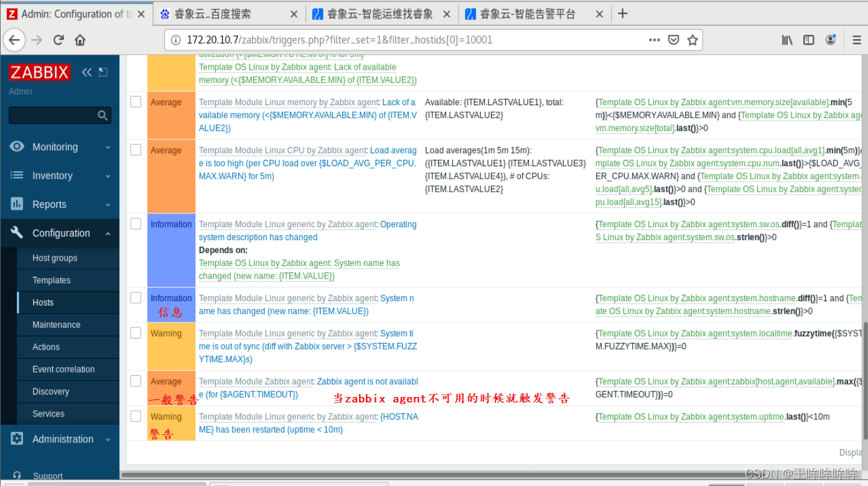Click the Monitoring eye icon

point(17,147)
